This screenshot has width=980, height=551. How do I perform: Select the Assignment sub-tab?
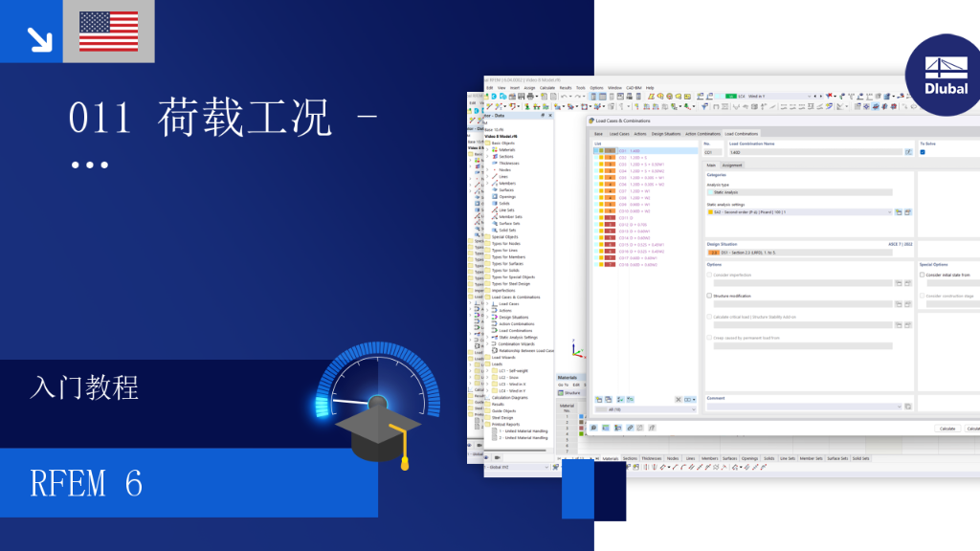tap(732, 165)
